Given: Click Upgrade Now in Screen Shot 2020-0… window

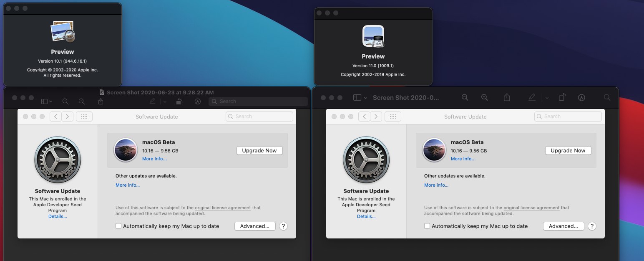Looking at the screenshot, I should coord(568,150).
